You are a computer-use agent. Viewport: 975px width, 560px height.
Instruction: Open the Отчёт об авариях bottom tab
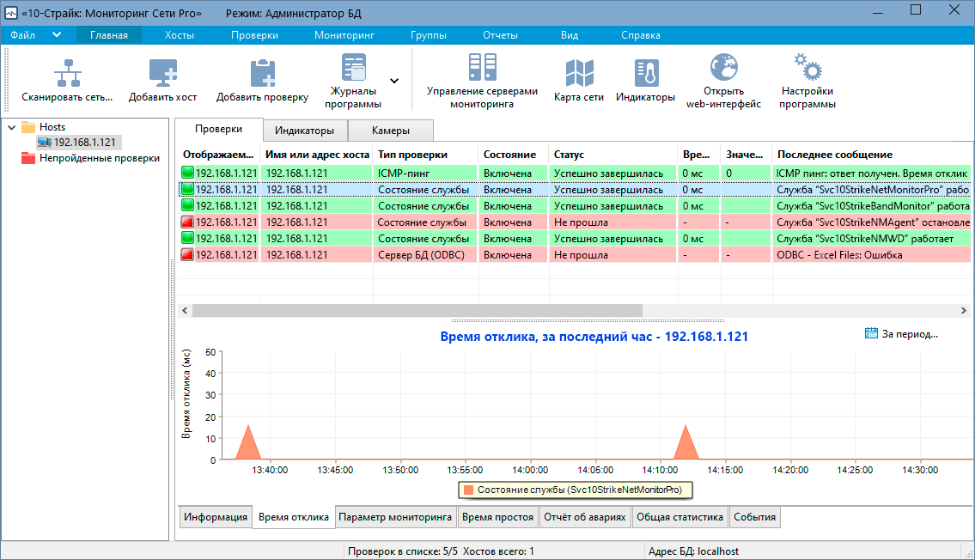point(584,516)
